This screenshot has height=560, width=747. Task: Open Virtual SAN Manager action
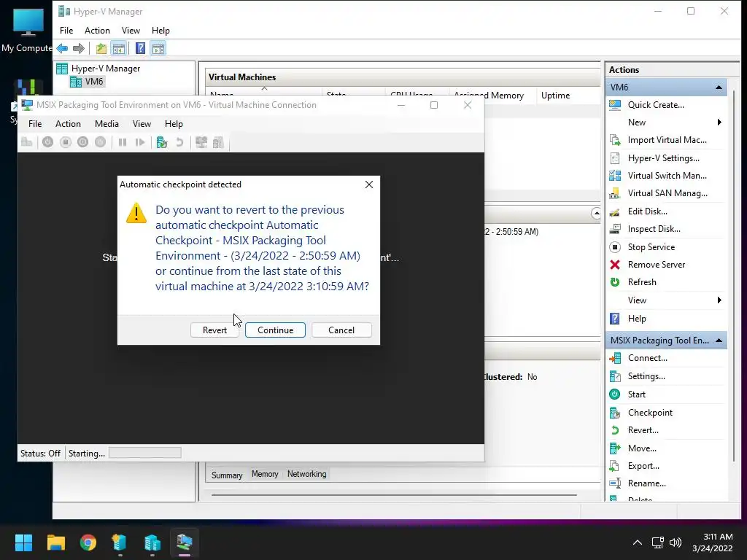(667, 193)
